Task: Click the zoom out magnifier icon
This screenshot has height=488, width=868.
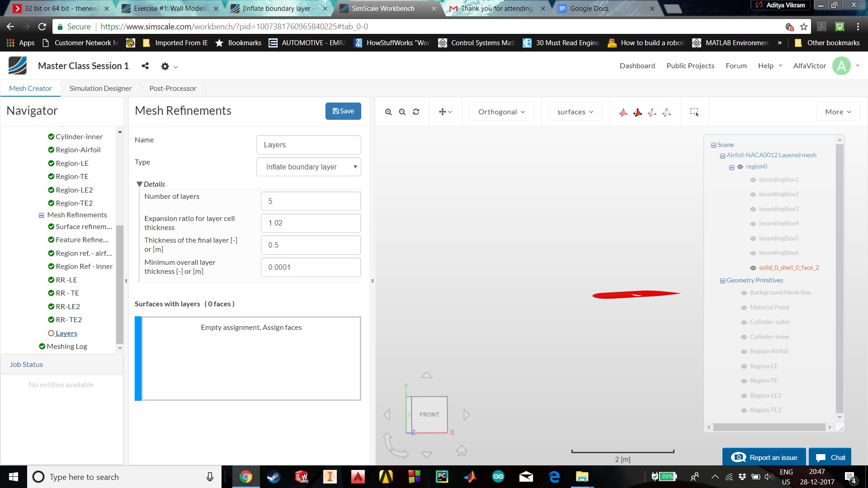Action: click(x=402, y=112)
